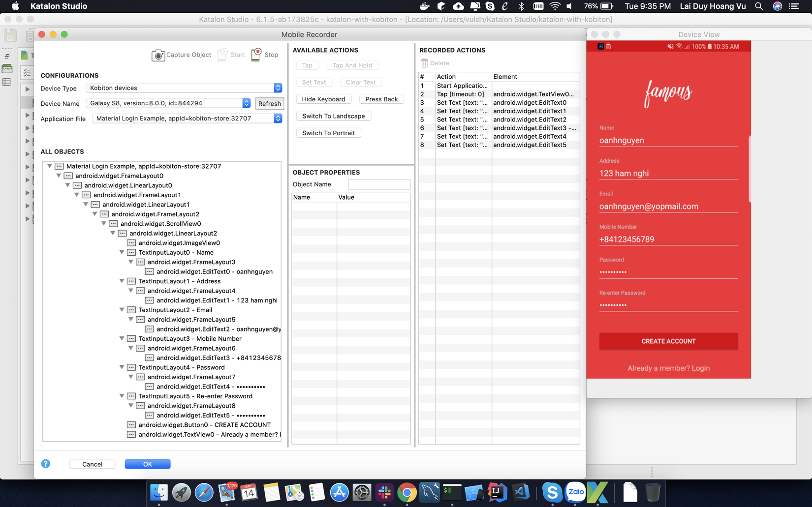Open Finder from the dock
Viewport: 812px width, 507px height.
[158, 492]
